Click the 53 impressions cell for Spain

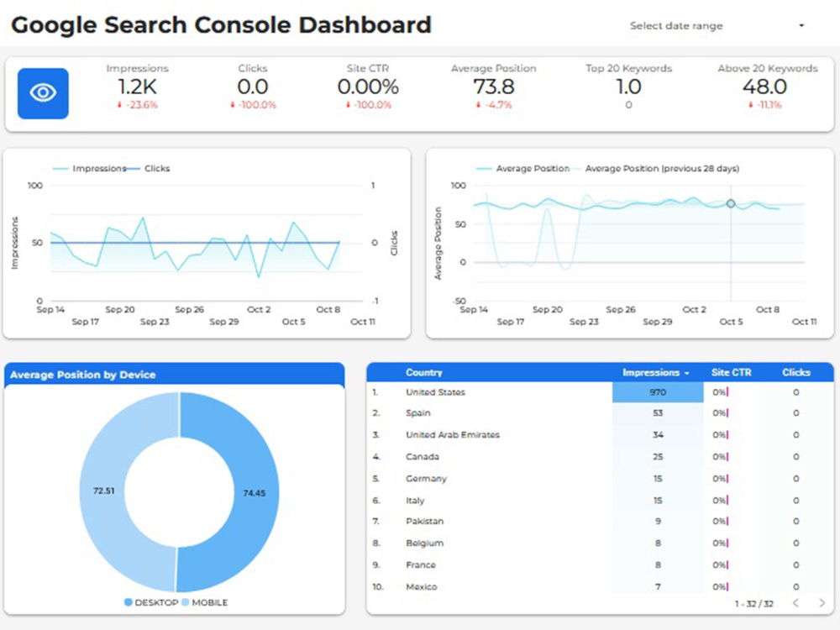pos(658,413)
